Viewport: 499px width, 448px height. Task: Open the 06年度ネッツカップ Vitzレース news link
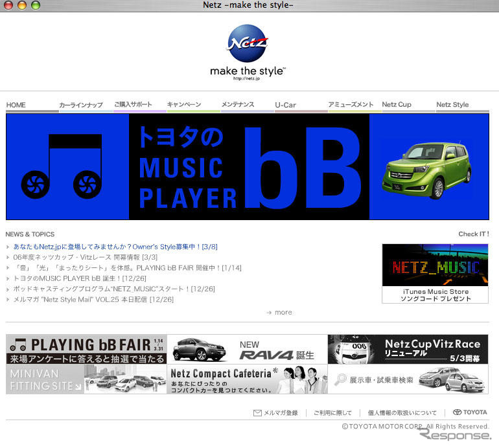[x=86, y=257]
